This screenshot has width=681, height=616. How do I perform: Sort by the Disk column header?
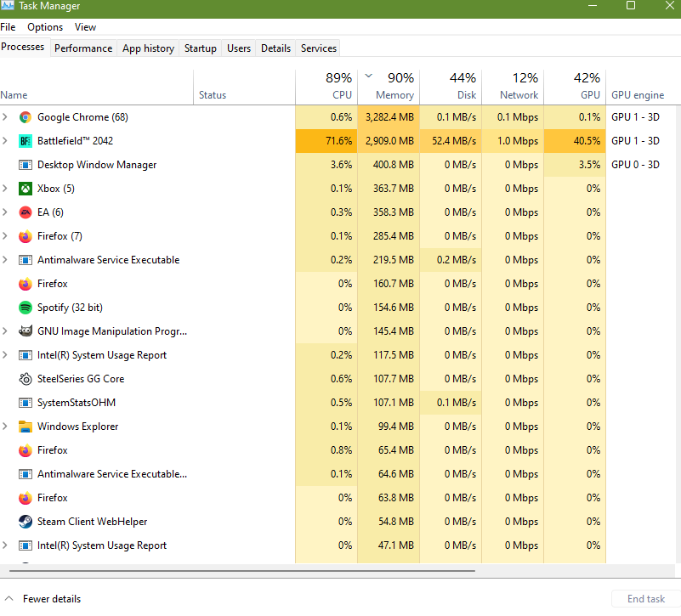451,87
